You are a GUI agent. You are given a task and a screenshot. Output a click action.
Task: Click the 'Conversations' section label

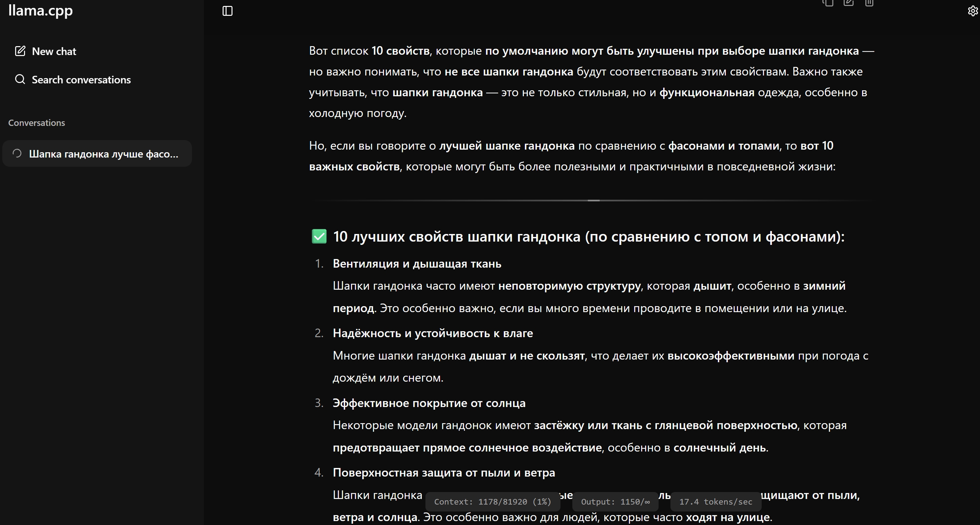pos(37,123)
